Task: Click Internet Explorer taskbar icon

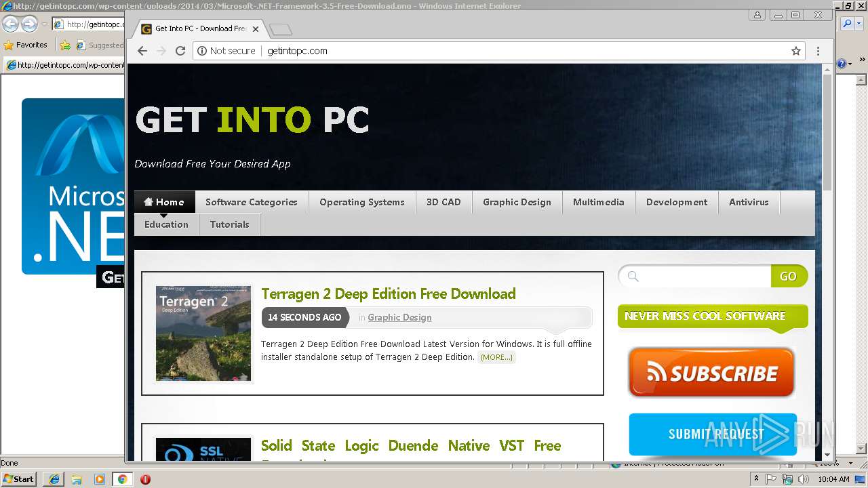Action: [x=54, y=479]
